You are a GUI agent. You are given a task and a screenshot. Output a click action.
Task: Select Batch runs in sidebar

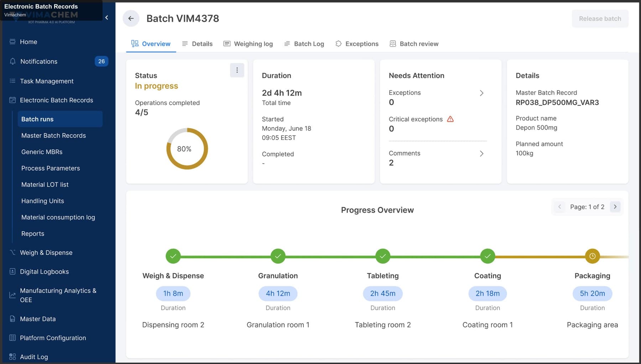[60, 119]
